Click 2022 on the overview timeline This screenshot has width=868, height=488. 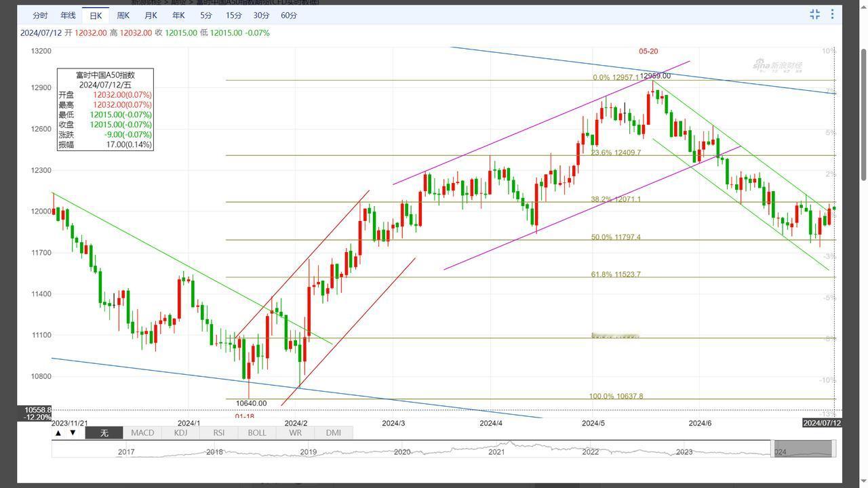click(591, 452)
